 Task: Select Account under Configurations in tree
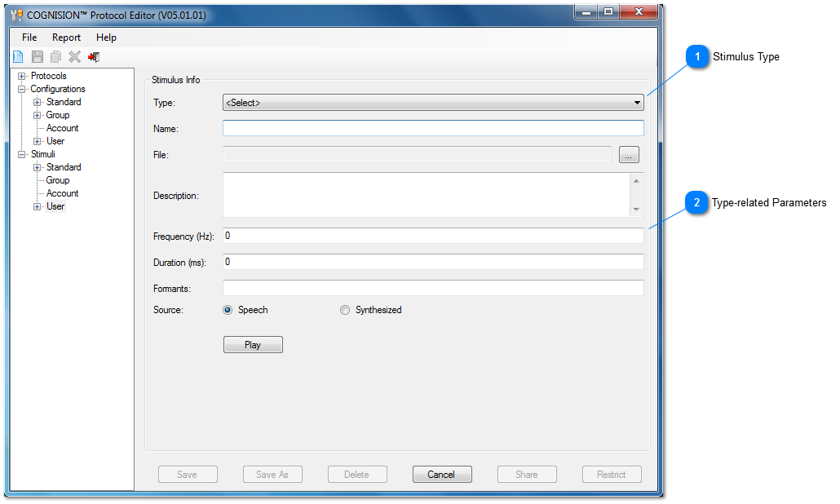[62, 128]
